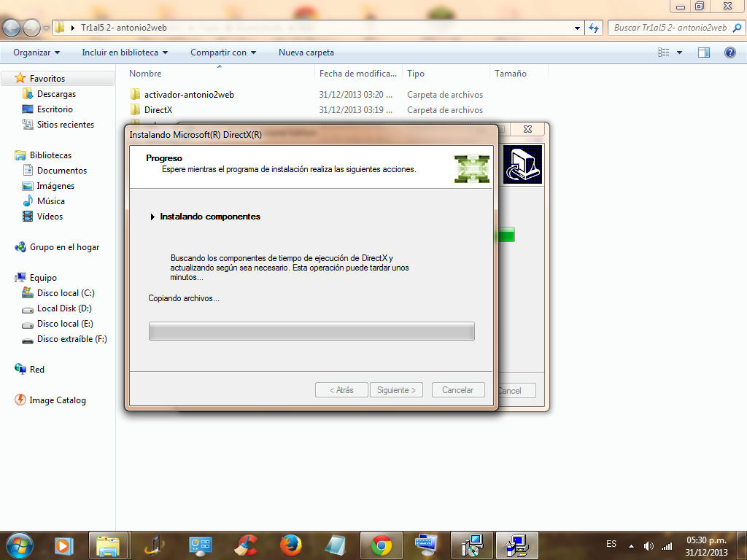Expand the Incluir en biblioteca dropdown

(x=125, y=52)
